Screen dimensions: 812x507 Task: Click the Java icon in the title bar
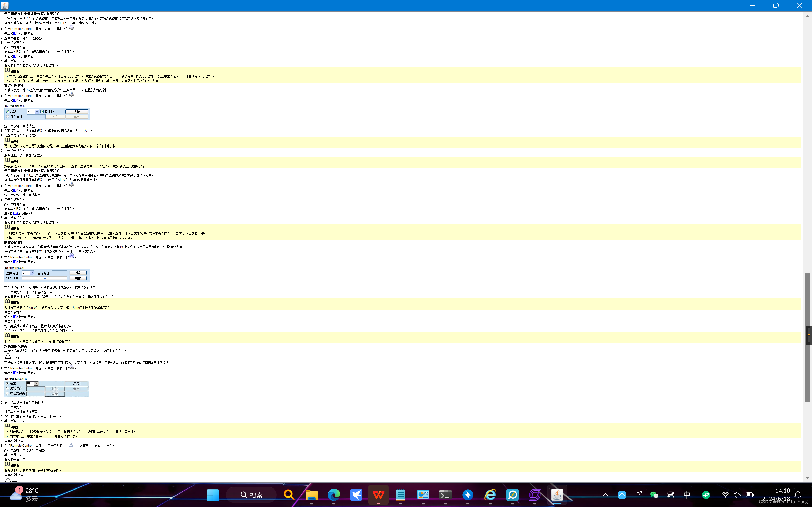coord(5,5)
